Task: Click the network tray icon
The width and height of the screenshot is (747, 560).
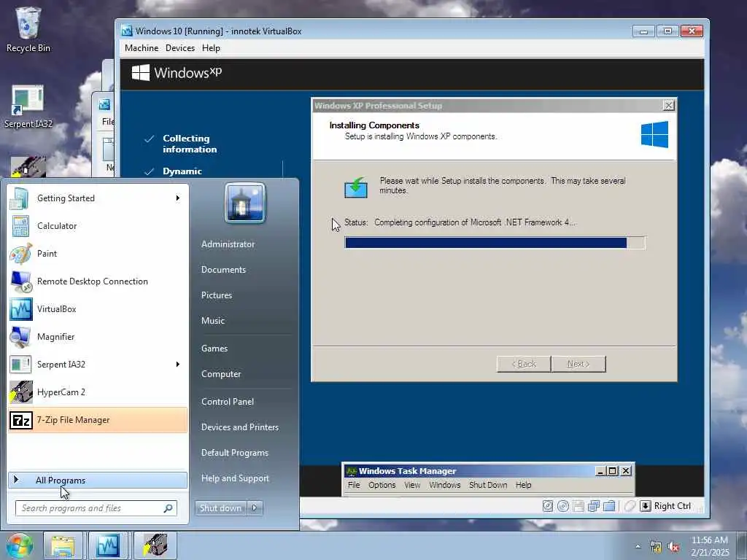Action: (x=656, y=547)
